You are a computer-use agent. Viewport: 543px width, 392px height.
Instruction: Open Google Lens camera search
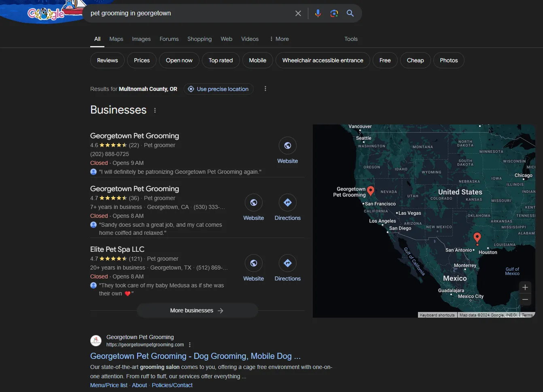[x=334, y=13]
